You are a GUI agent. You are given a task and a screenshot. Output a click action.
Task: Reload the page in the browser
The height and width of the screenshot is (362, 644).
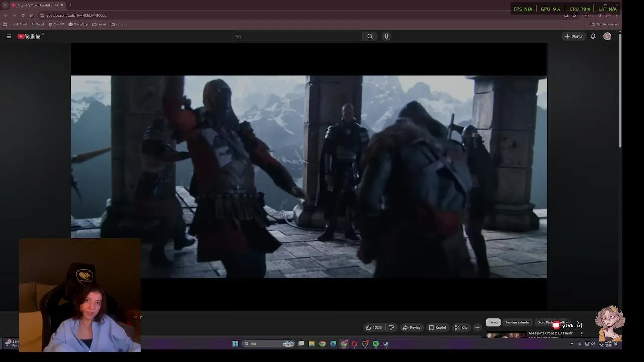(x=23, y=15)
